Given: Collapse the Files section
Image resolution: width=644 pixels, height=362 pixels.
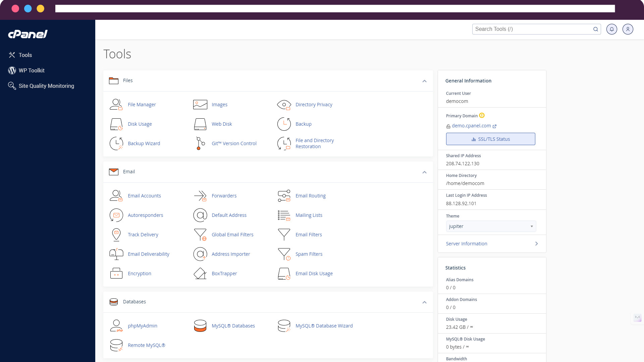Looking at the screenshot, I should 425,81.
